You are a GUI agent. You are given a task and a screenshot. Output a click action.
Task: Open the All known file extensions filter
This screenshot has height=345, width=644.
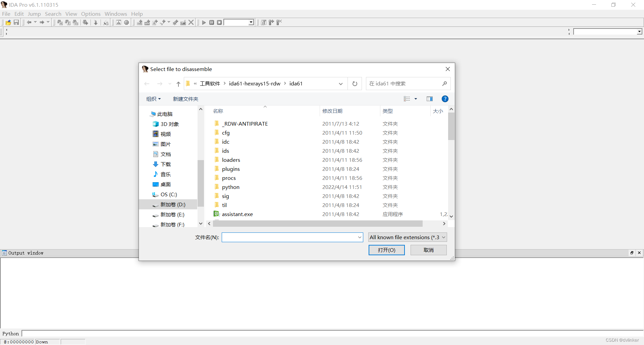tap(408, 237)
